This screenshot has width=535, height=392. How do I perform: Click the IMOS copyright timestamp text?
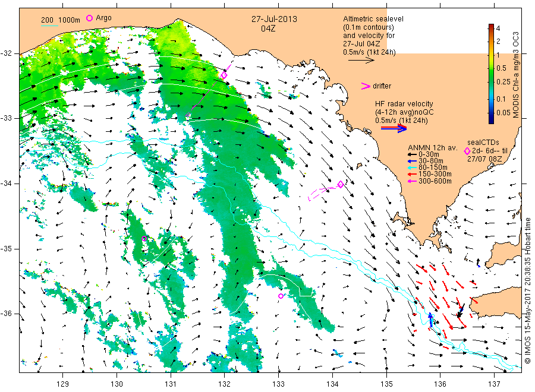527,290
